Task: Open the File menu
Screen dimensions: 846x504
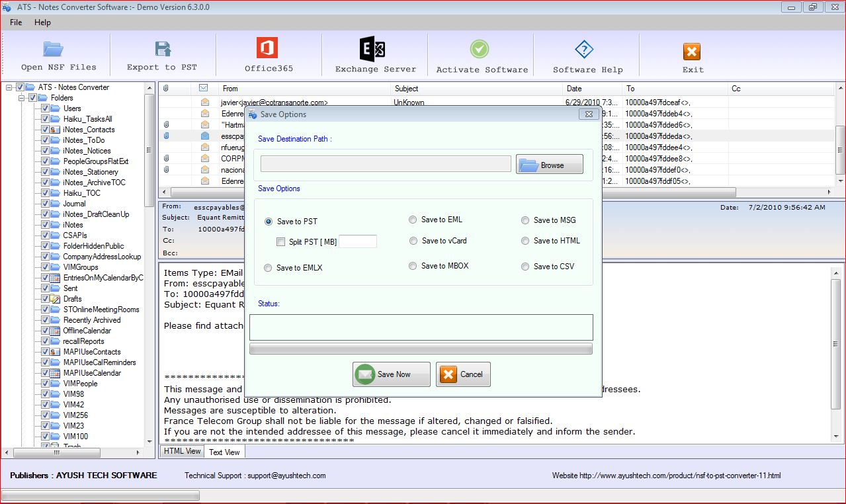Action: [16, 22]
